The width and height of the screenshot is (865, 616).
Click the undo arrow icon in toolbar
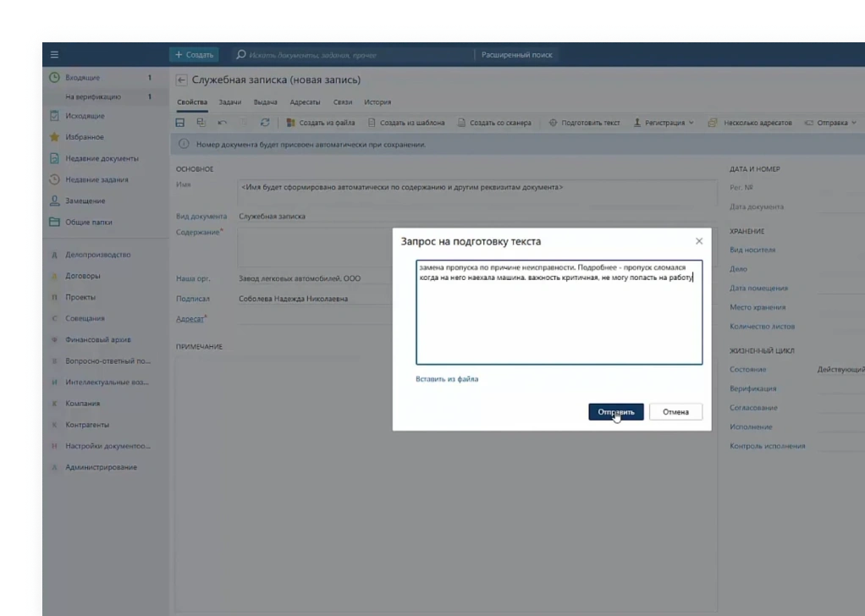tap(223, 123)
